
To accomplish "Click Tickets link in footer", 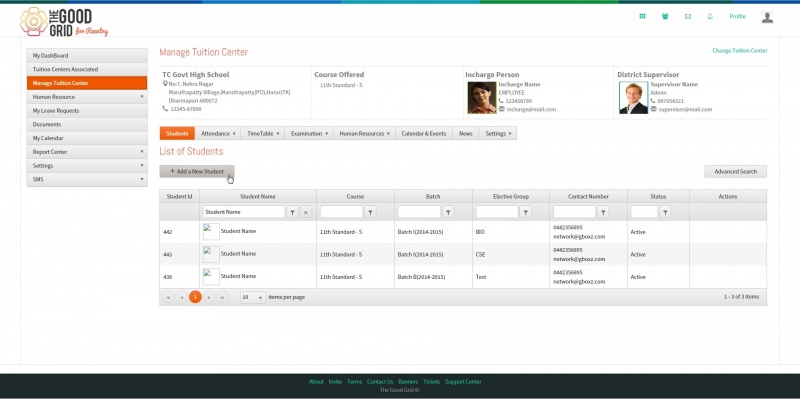I will point(431,382).
